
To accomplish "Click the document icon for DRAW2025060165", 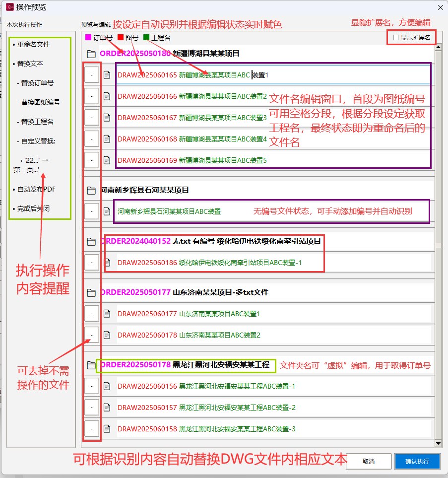I will point(107,74).
